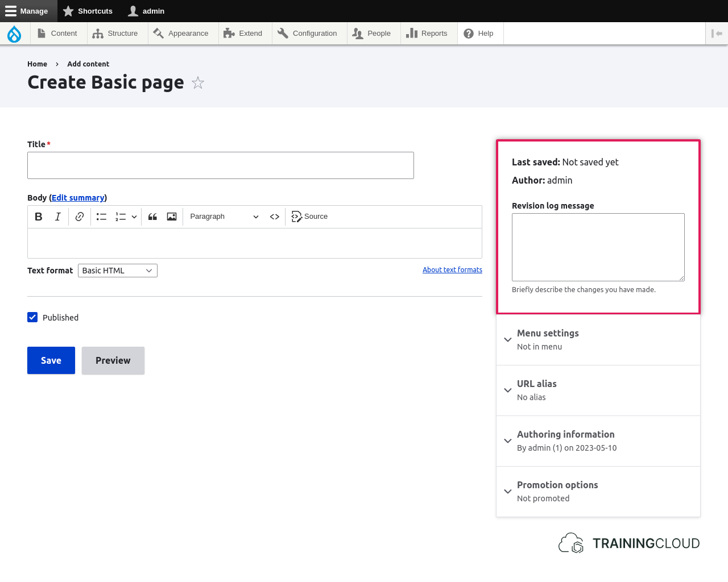Click the Preview button
The height and width of the screenshot is (582, 728).
(x=113, y=360)
